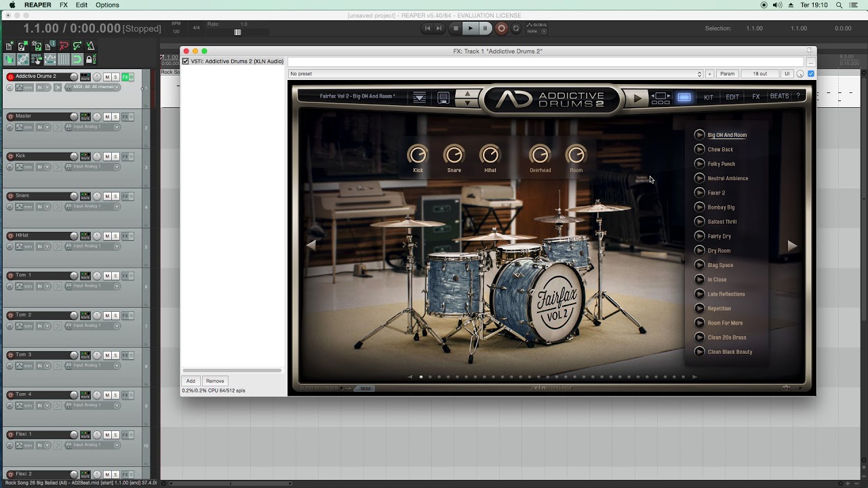This screenshot has height=488, width=868.
Task: Open Project Settings from the toolbar
Action: 50,46
